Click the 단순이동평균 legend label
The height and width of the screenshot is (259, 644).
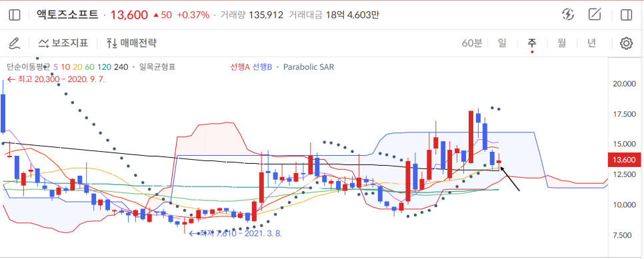pyautogui.click(x=28, y=67)
